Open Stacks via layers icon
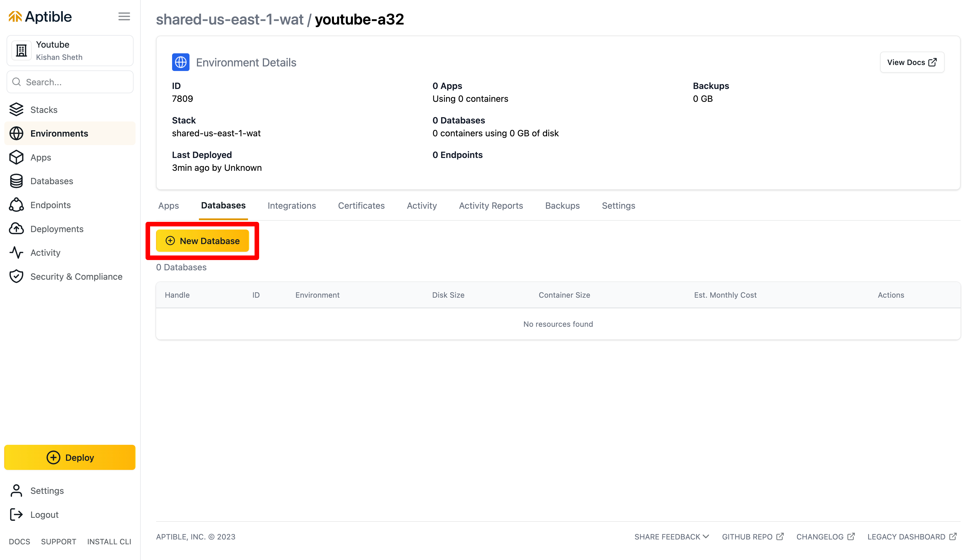 point(16,109)
